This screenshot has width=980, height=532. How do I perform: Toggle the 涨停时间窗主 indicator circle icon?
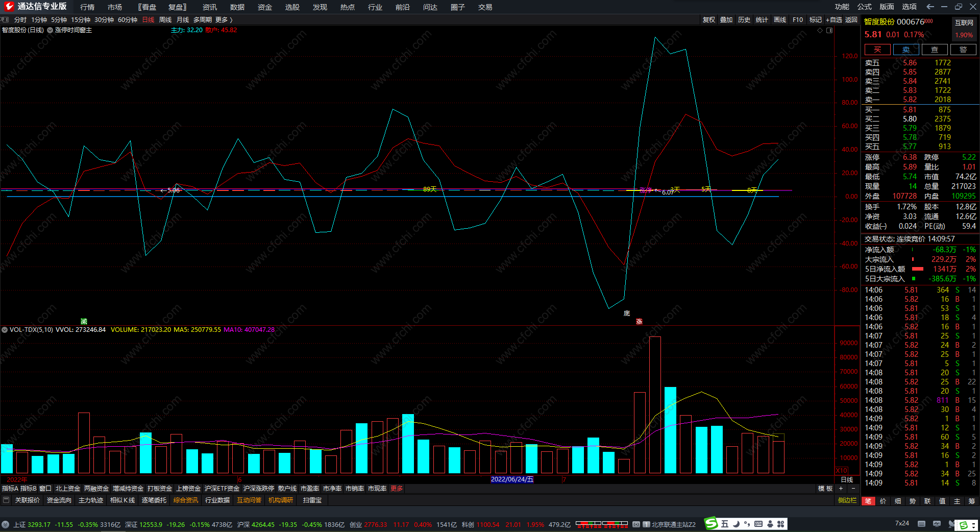point(50,30)
